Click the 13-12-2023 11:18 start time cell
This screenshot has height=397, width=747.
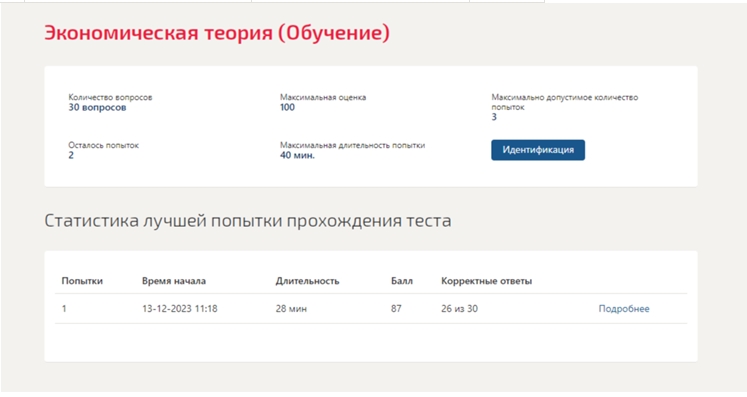pos(180,309)
